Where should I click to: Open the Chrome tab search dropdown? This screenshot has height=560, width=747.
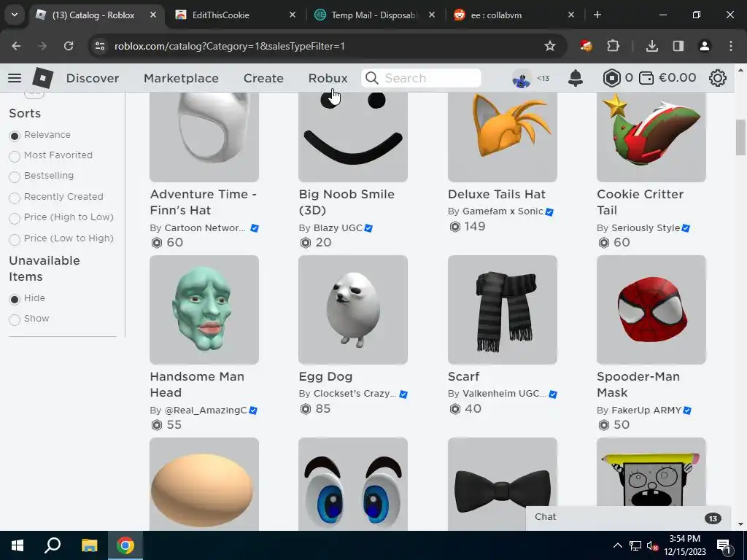click(15, 15)
